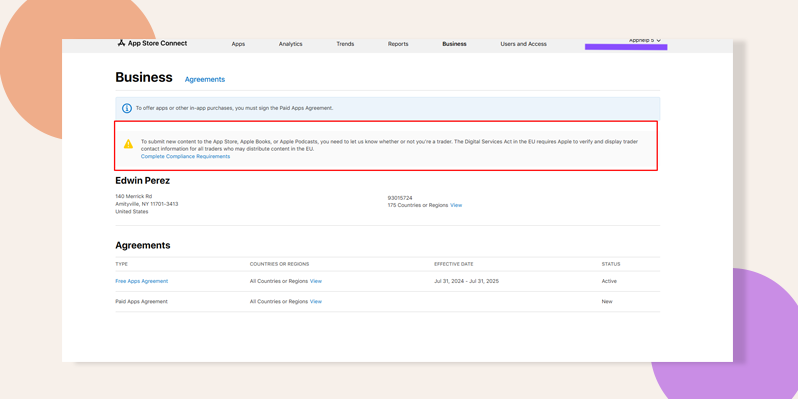Screen dimensions: 798x399
Task: Click the Amityville, NY 11701-3413 line
Action: (147, 204)
